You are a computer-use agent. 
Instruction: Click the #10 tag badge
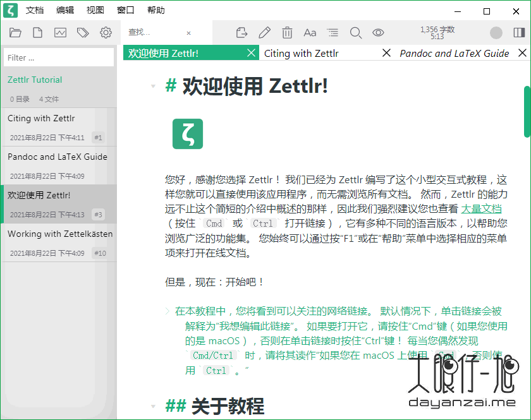(x=100, y=253)
